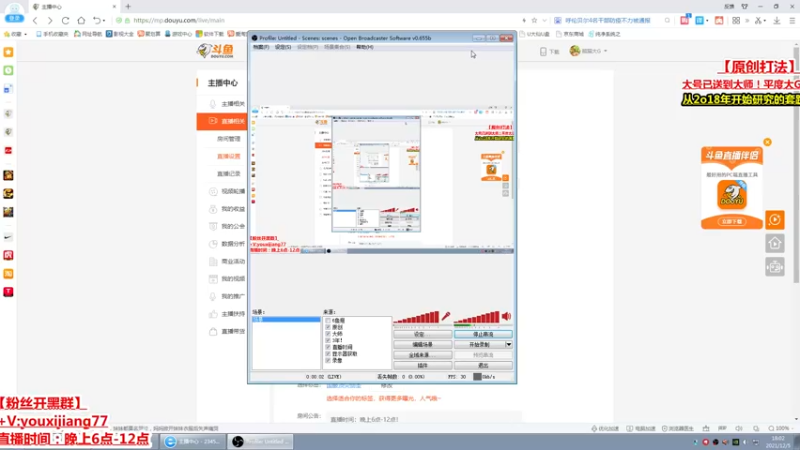The width and height of the screenshot is (800, 450).
Task: Click the 编辑场景 button
Action: tap(422, 344)
